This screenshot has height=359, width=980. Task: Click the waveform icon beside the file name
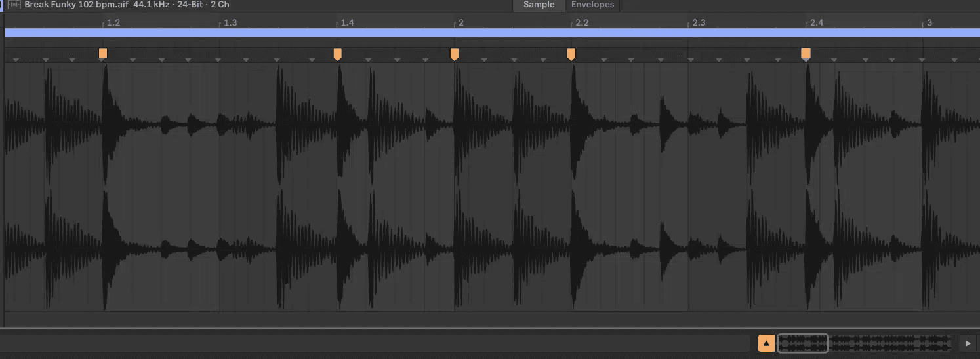point(14,5)
